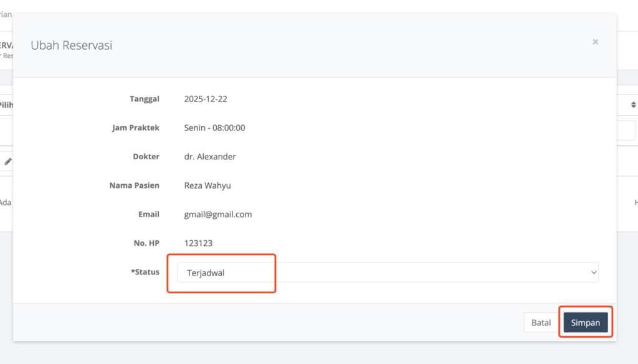Click the Jam Praktek field label
The height and width of the screenshot is (364, 638).
(135, 128)
